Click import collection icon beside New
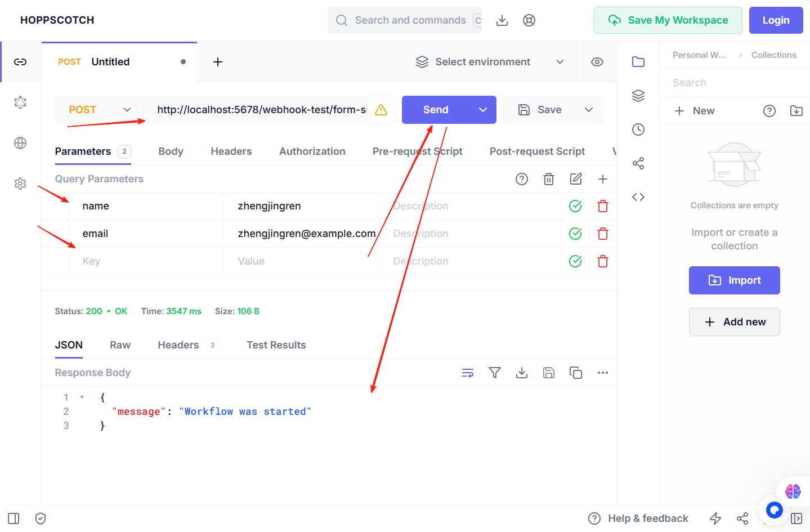This screenshot has height=532, width=810. (x=796, y=111)
